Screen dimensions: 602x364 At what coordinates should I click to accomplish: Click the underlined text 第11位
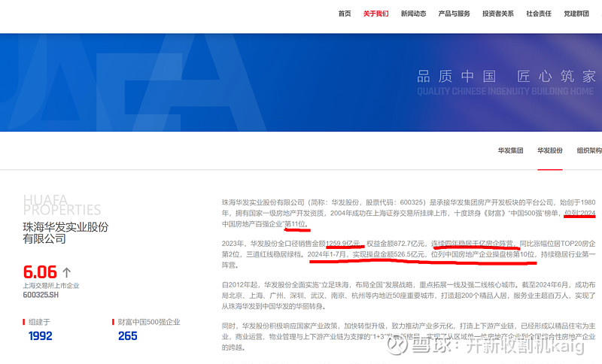coord(295,224)
